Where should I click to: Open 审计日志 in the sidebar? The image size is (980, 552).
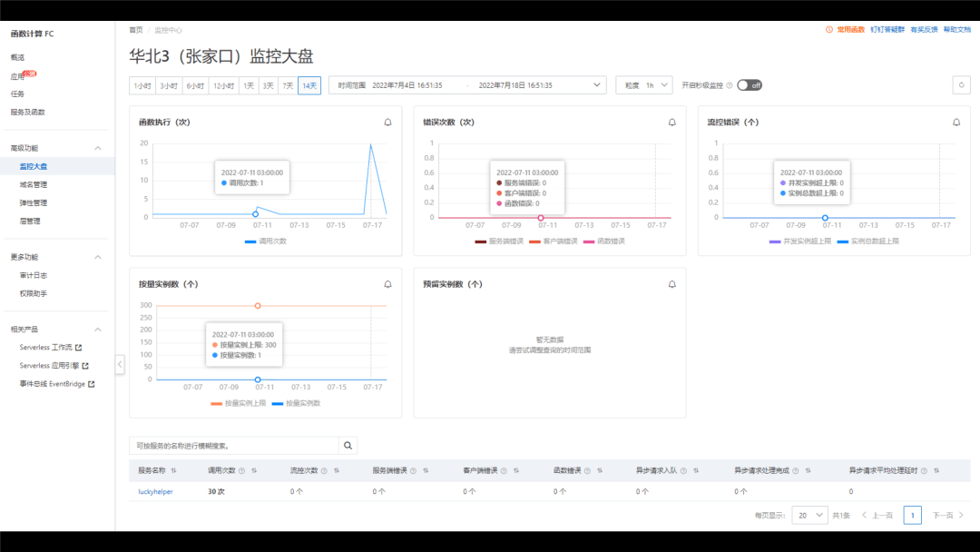click(x=34, y=275)
